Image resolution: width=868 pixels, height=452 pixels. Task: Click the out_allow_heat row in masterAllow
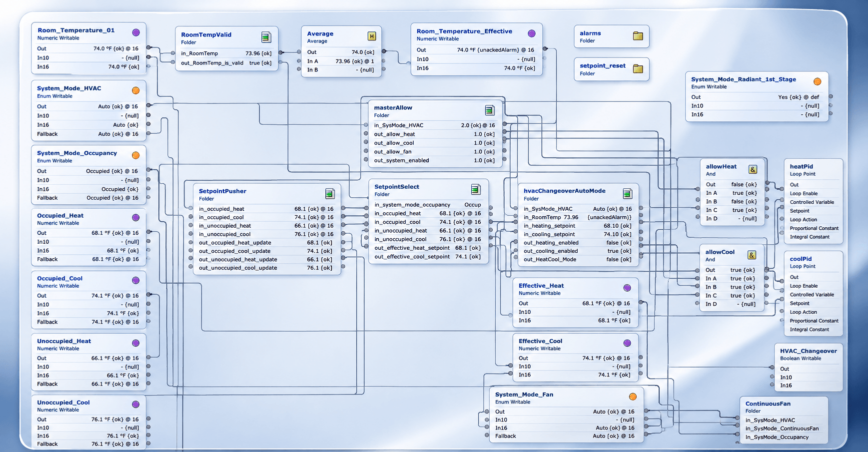pyautogui.click(x=434, y=134)
